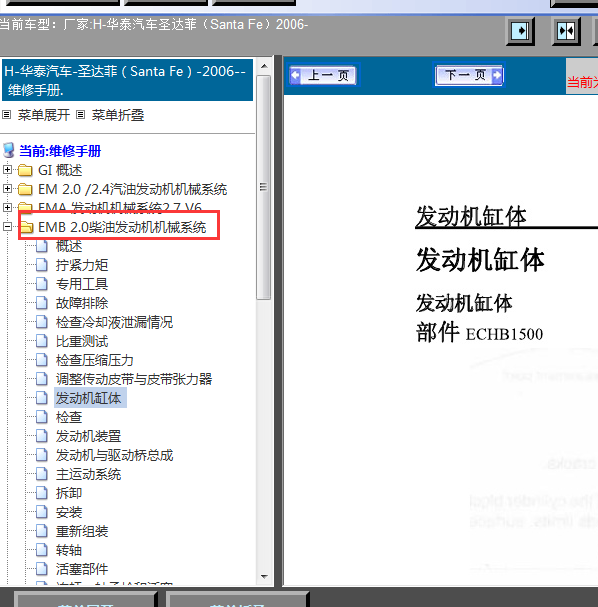598x607 pixels.
Task: Open the 安装 page
Action: [69, 513]
